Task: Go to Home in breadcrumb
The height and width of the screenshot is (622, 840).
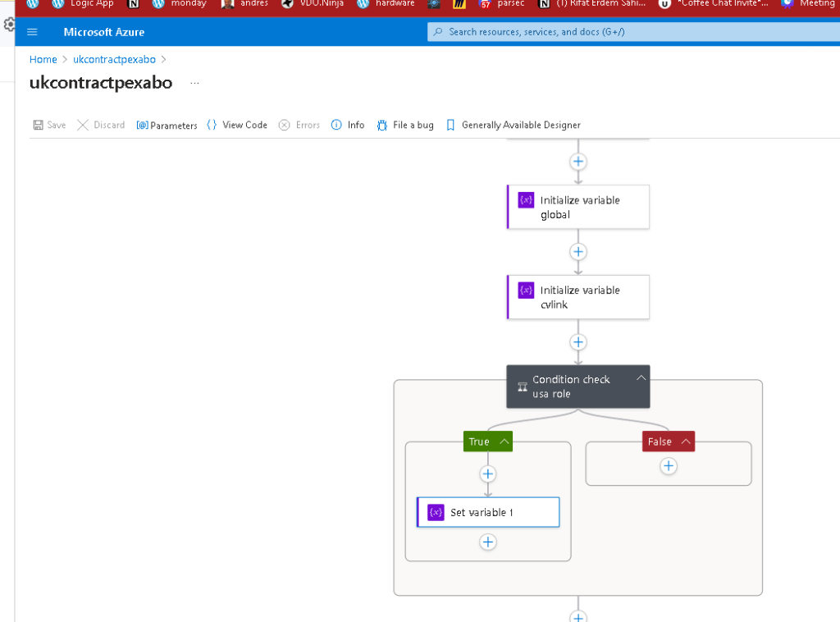Action: click(43, 59)
